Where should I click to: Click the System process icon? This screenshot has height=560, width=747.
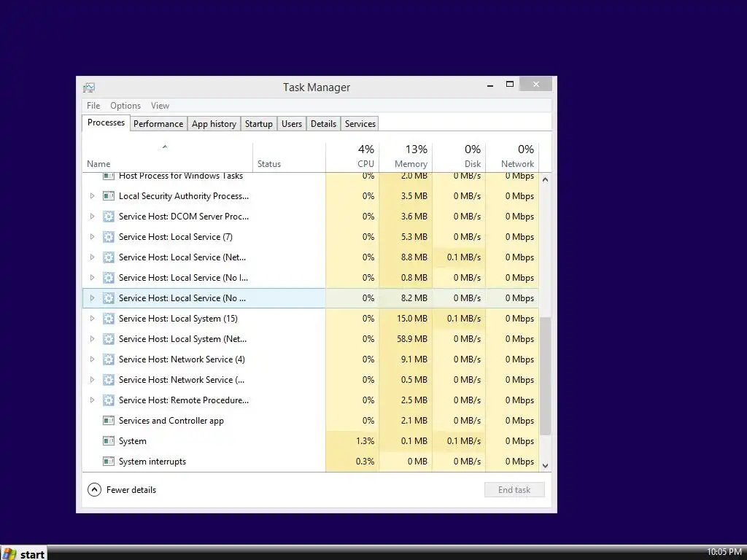[x=109, y=441]
